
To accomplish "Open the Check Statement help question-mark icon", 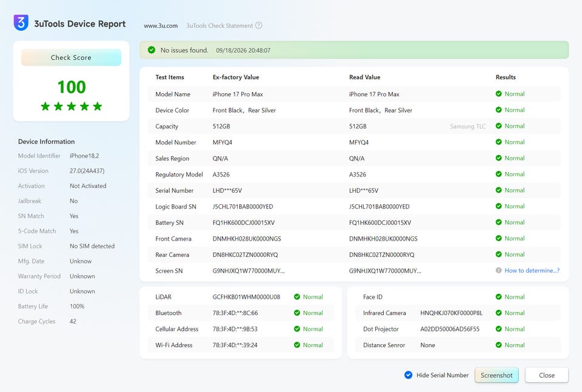I will click(259, 25).
